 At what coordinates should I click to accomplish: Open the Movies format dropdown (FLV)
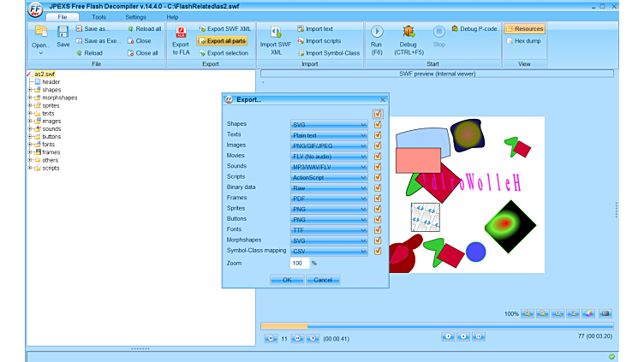click(x=329, y=157)
